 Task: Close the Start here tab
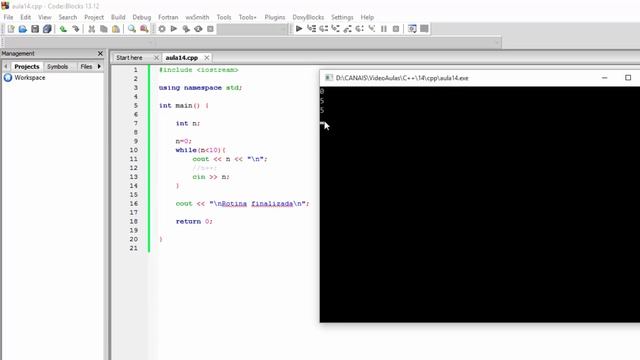(156, 58)
